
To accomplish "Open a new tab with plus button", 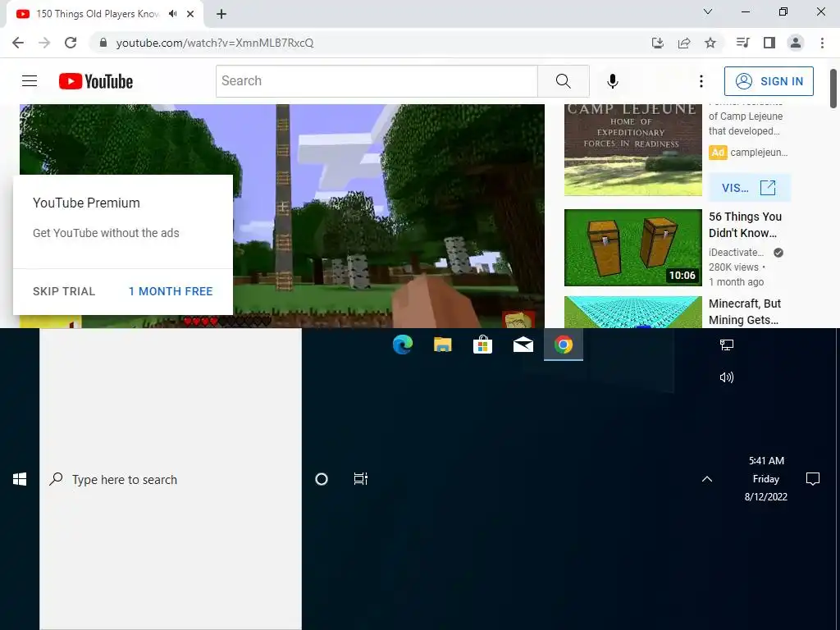I will pos(221,14).
